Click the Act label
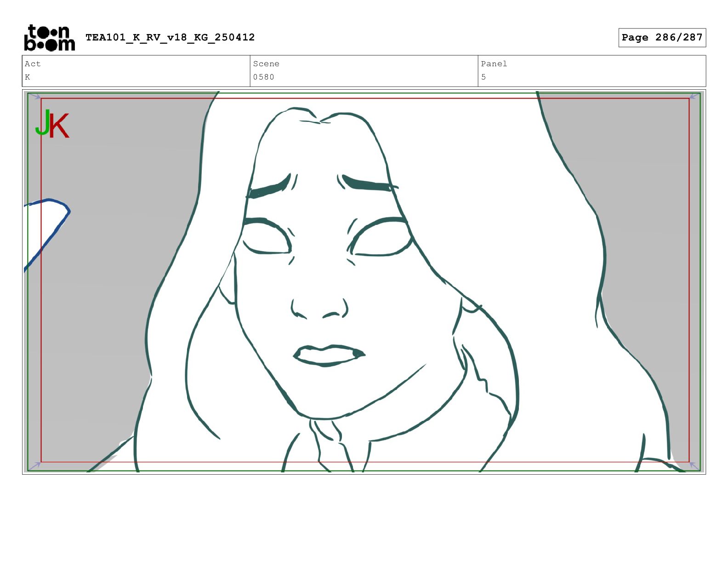Screen dimensions: 728x563 [33, 64]
